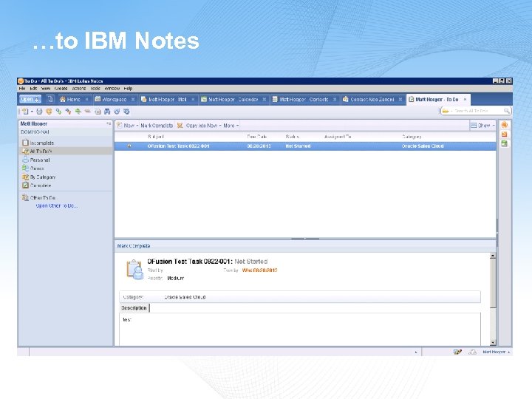Collapse the Matt Hooper navigator panel menu
532x399 pixels.
(109, 123)
